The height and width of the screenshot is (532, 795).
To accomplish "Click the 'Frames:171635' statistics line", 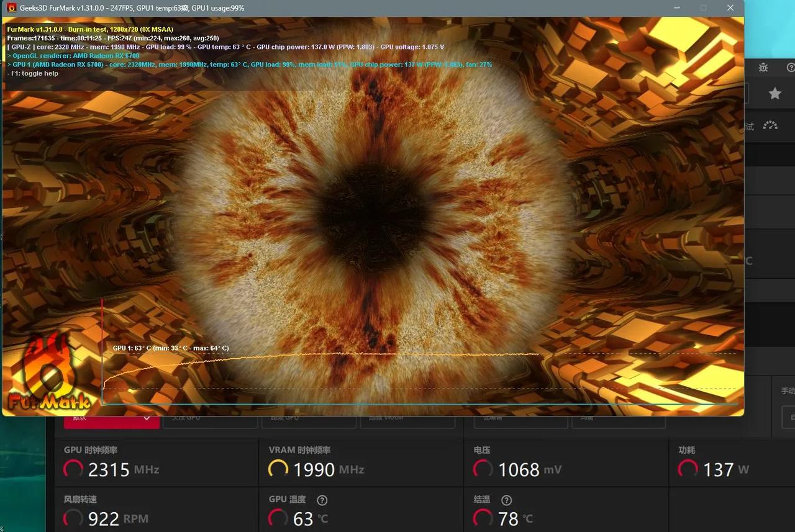I will (113, 38).
